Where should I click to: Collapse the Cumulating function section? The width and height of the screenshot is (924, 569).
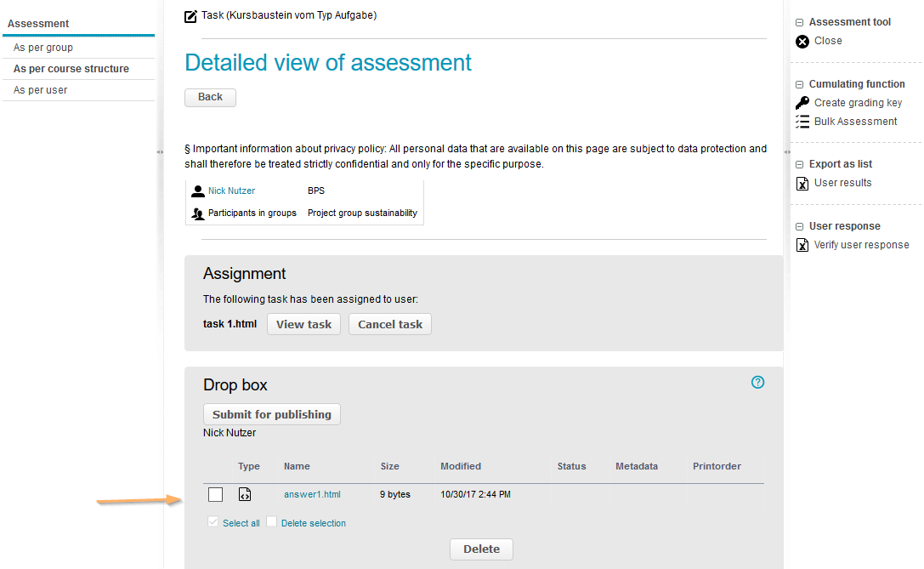(800, 85)
